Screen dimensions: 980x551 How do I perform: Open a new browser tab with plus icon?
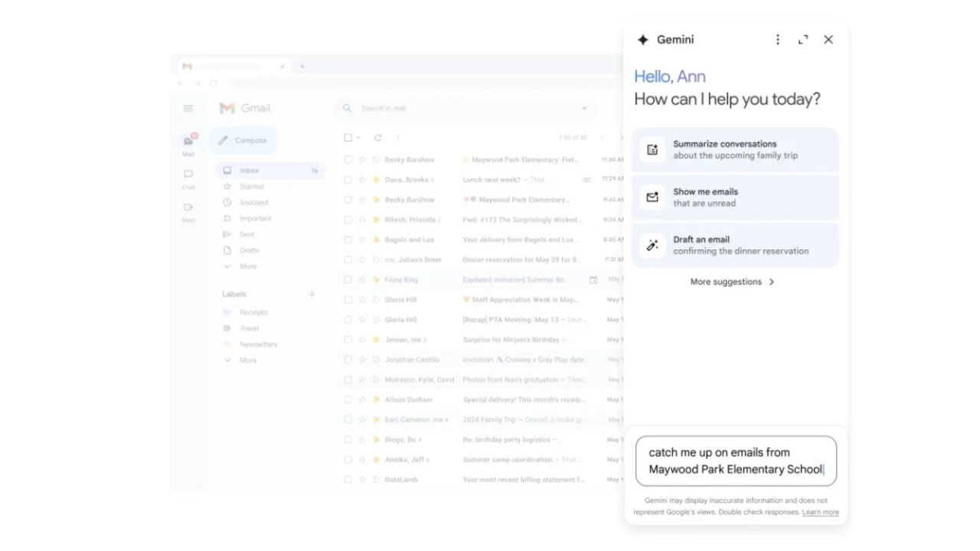[x=302, y=67]
